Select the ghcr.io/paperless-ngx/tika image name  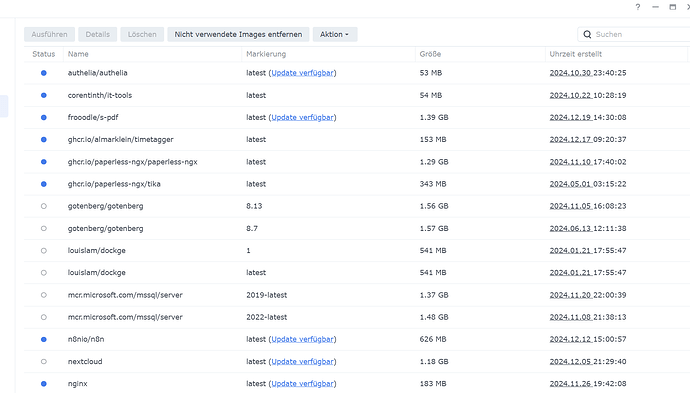[x=114, y=184]
